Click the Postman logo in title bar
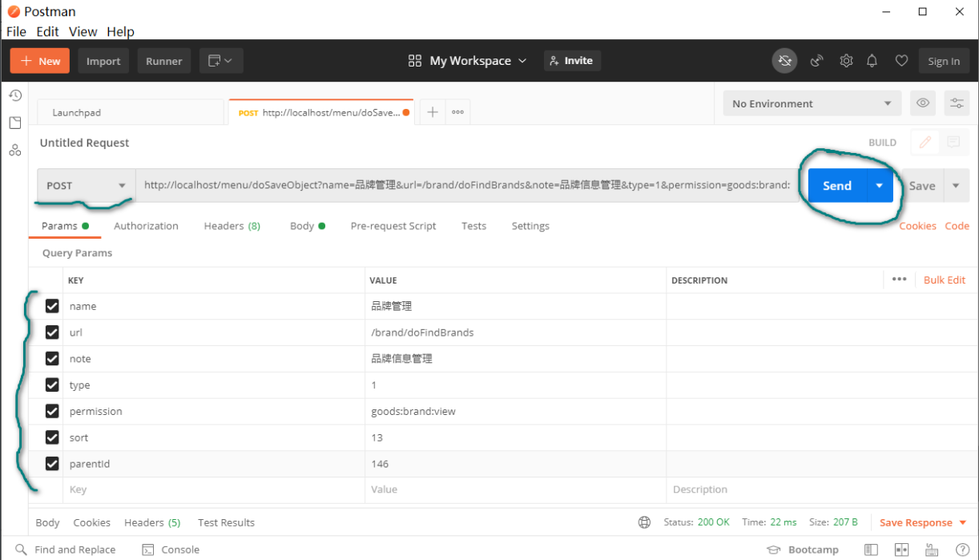This screenshot has height=560, width=979. [x=14, y=12]
